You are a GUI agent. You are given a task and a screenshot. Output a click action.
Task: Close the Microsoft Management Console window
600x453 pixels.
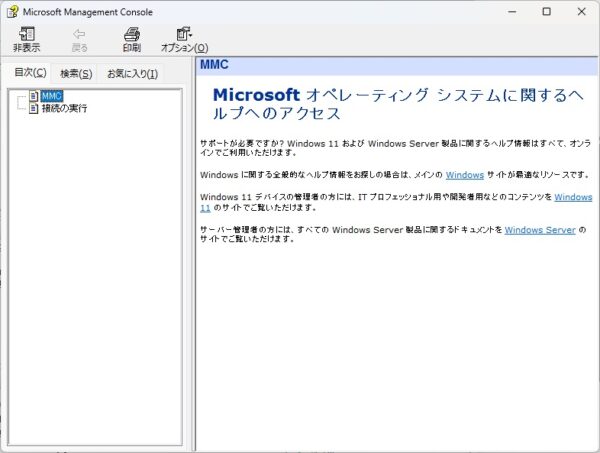click(581, 12)
